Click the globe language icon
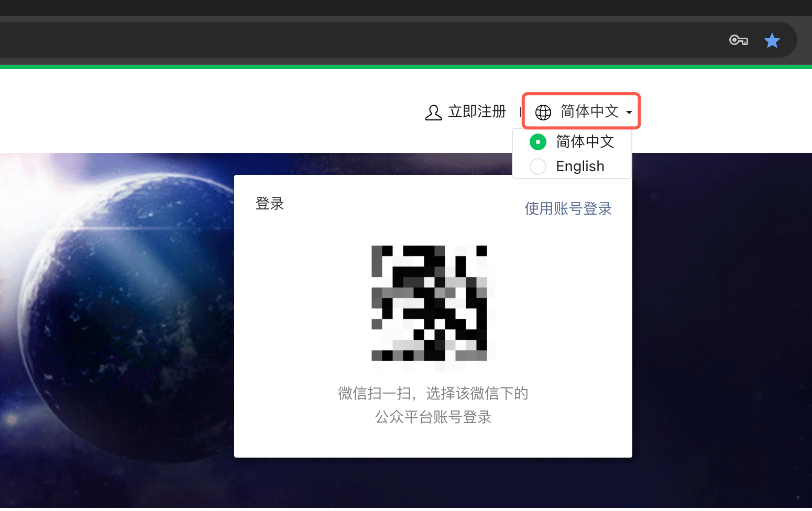Screen dimensions: 812x511 click(x=543, y=112)
